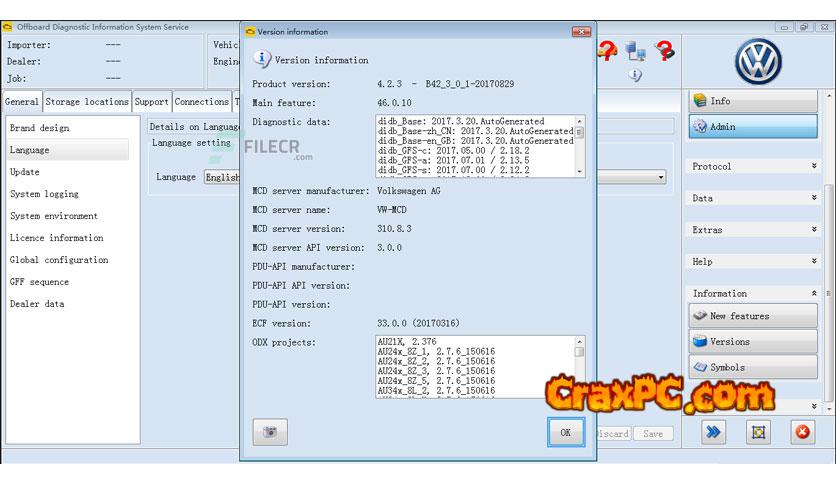Click the small info bubble icon
The width and height of the screenshot is (836, 484).
[x=636, y=76]
